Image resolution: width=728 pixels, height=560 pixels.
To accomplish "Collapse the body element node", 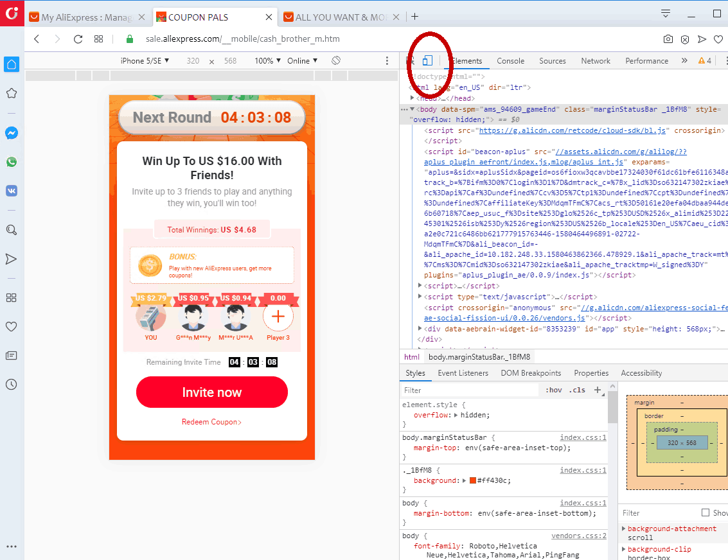I will coord(413,109).
